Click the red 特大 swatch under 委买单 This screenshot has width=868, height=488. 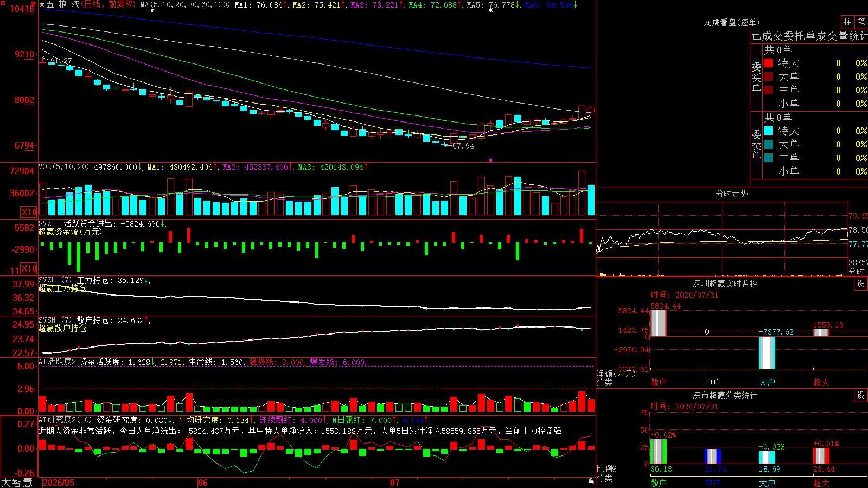pyautogui.click(x=768, y=63)
